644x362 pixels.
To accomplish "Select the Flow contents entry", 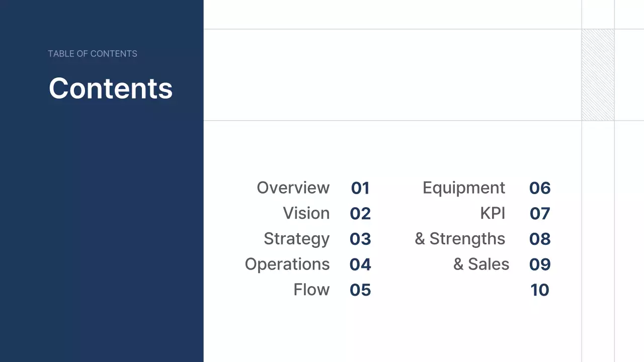I will [x=311, y=290].
